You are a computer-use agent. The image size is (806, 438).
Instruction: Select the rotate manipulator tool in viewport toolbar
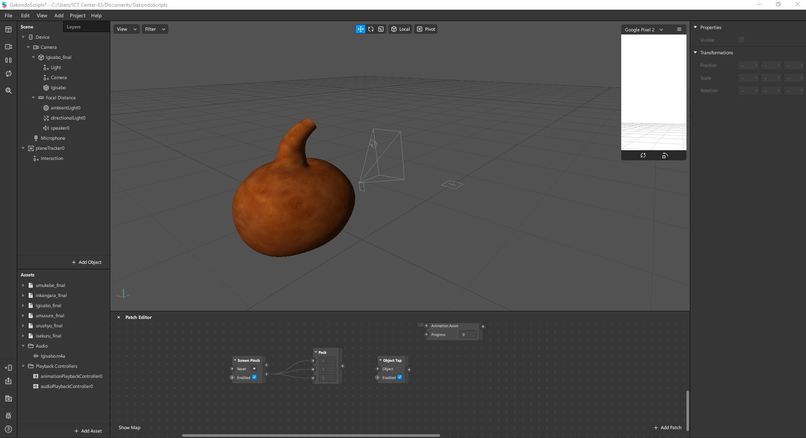click(371, 29)
